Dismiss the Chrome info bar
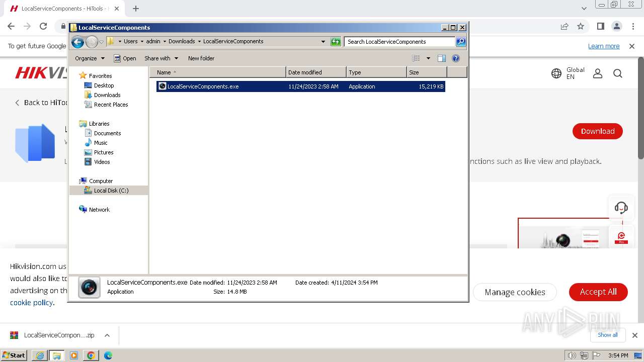Image resolution: width=644 pixels, height=362 pixels. click(632, 46)
